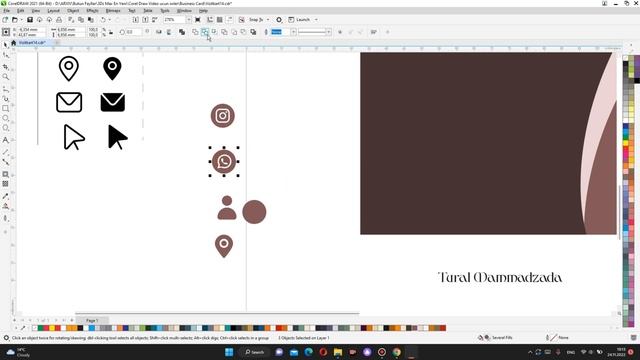Open outline None indicator in status bar

tap(557, 338)
